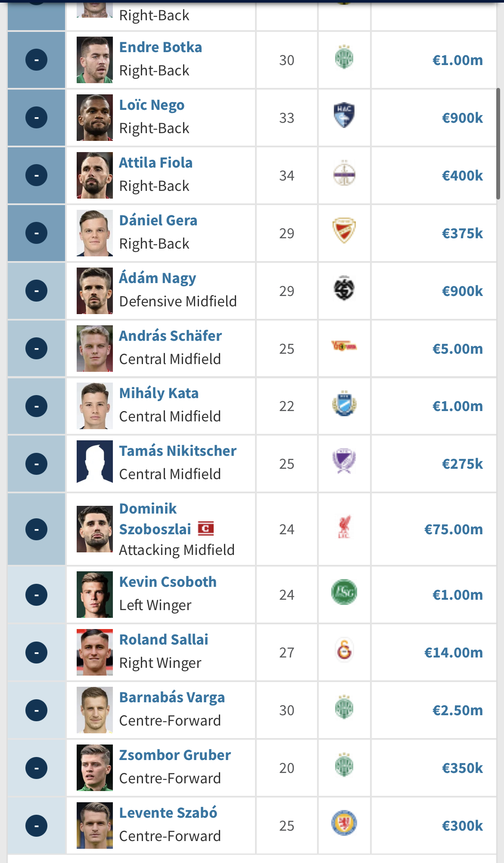Click the Galatasaray crest beside Roland Sallai
The width and height of the screenshot is (504, 863).
point(344,650)
